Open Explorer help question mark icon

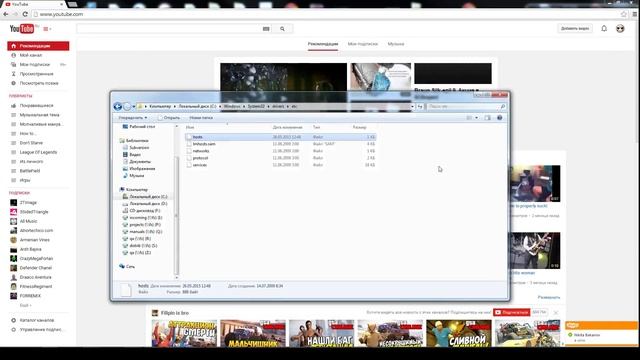pyautogui.click(x=500, y=118)
